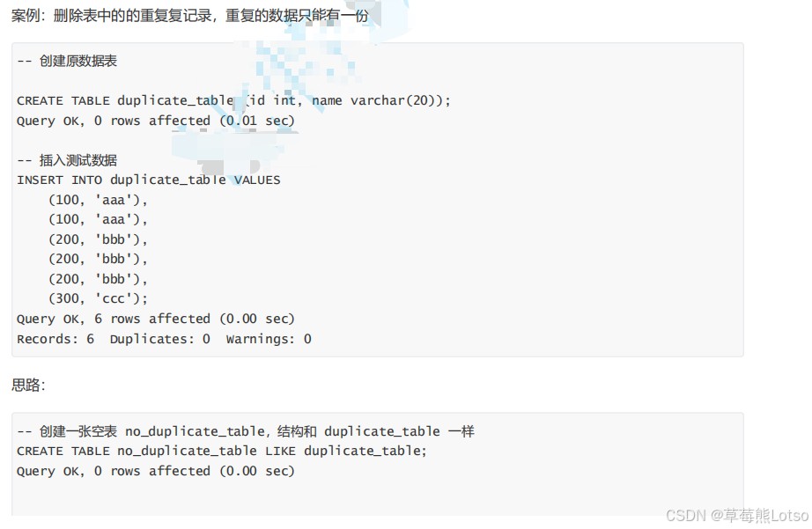Click the Records: 6 Duplicates: 0 line
Image resolution: width=812 pixels, height=529 pixels.
coord(164,339)
